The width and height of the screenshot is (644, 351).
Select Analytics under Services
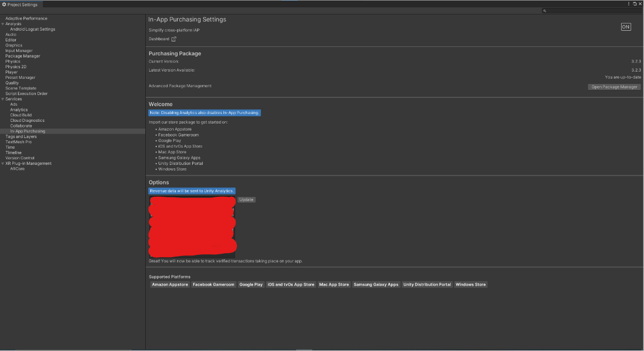click(x=19, y=110)
